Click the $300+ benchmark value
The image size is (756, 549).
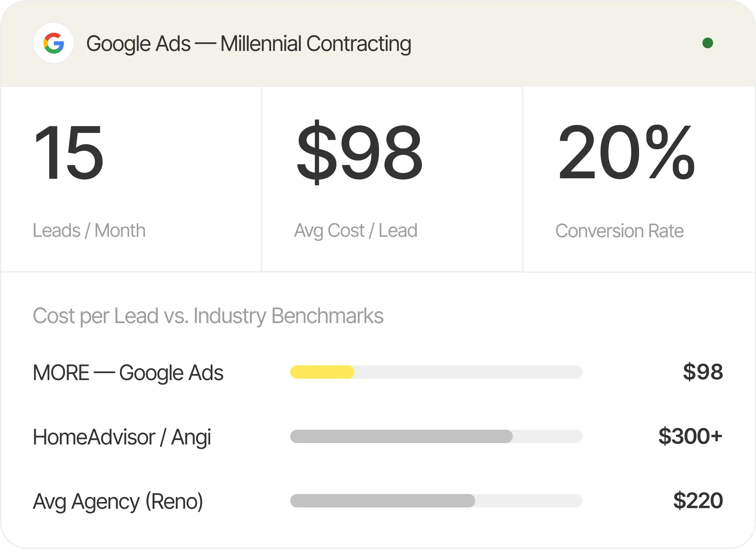coord(690,436)
